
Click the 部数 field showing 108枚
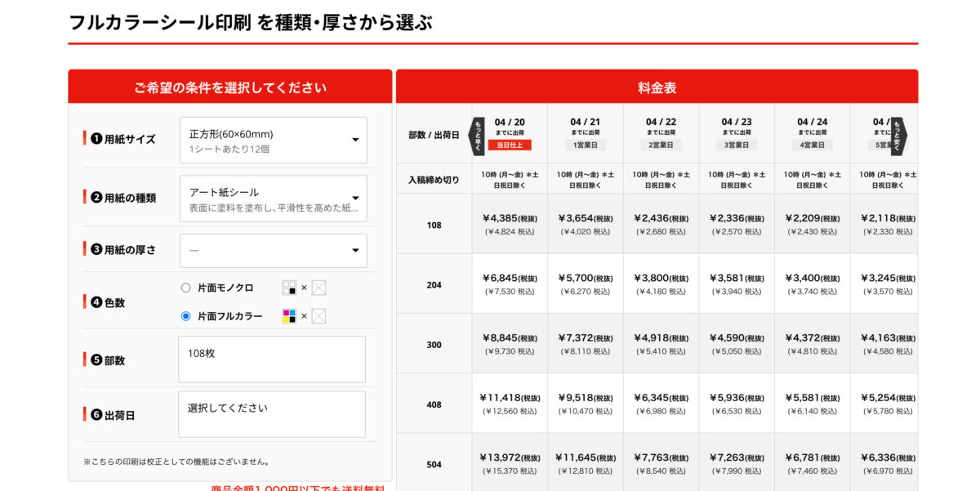tap(272, 359)
